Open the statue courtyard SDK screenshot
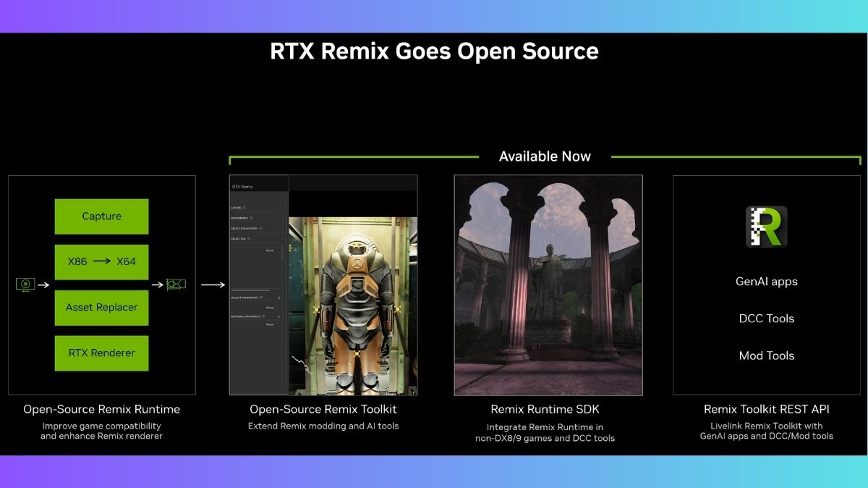 click(x=548, y=285)
